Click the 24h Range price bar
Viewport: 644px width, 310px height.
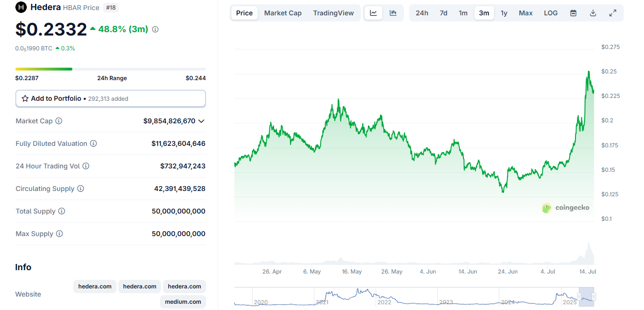click(x=110, y=69)
